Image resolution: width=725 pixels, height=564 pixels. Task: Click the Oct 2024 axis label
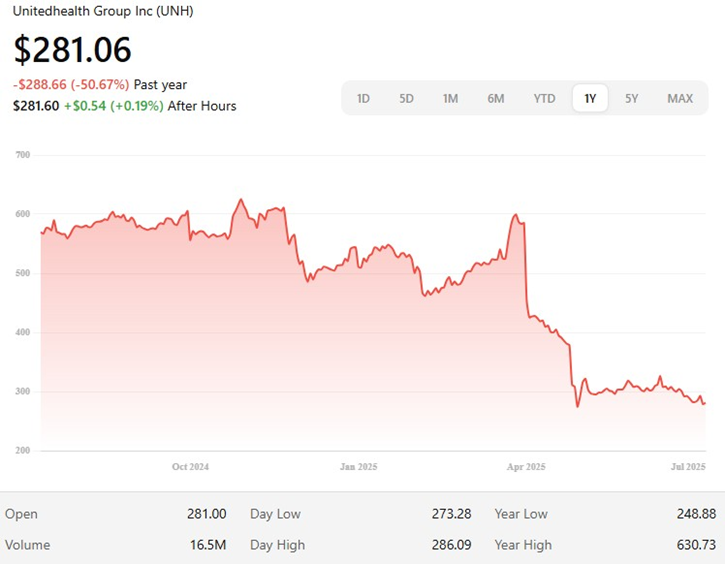pyautogui.click(x=190, y=467)
